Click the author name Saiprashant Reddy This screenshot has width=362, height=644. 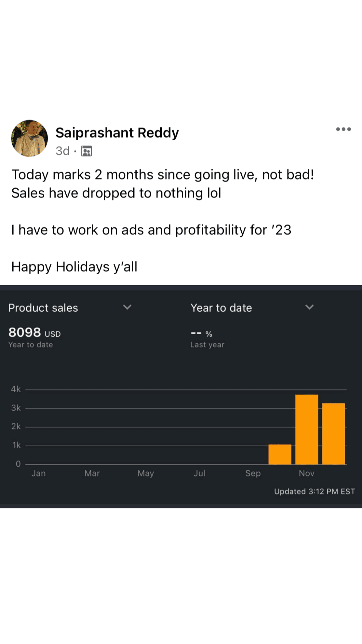(117, 133)
